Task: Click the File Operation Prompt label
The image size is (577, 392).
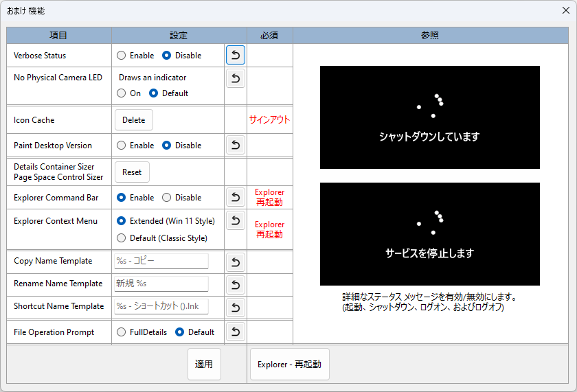Action: [x=54, y=332]
